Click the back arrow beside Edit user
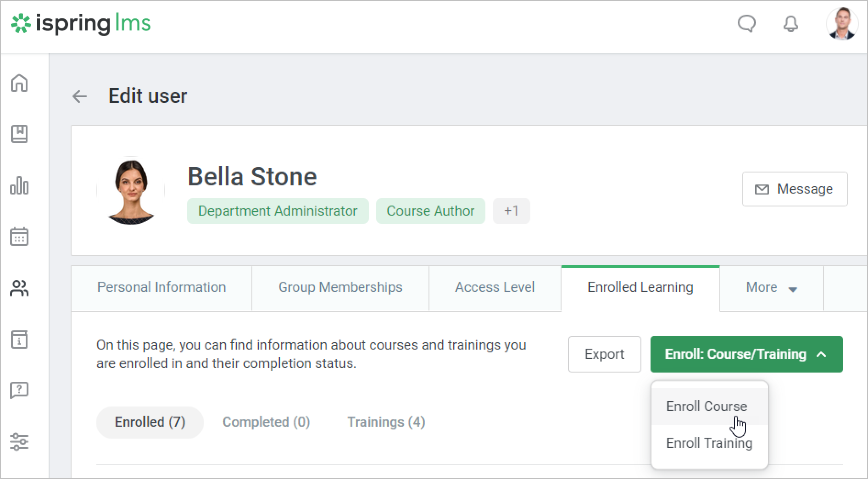868x479 pixels. tap(80, 96)
